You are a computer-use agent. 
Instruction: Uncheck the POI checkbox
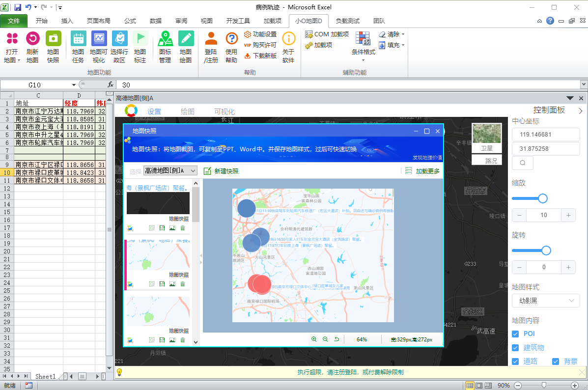515,334
